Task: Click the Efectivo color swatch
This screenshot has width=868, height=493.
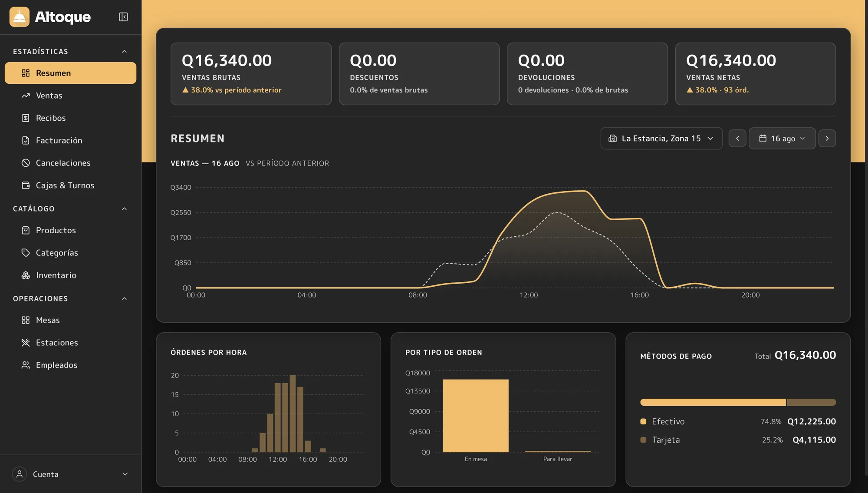Action: (x=643, y=422)
